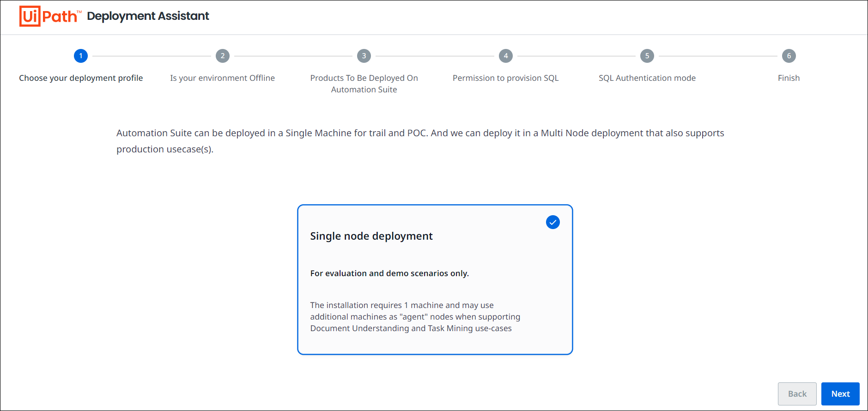Click the 'Deployment Assistant' header title
Screen dimensions: 868x411
[x=148, y=16]
